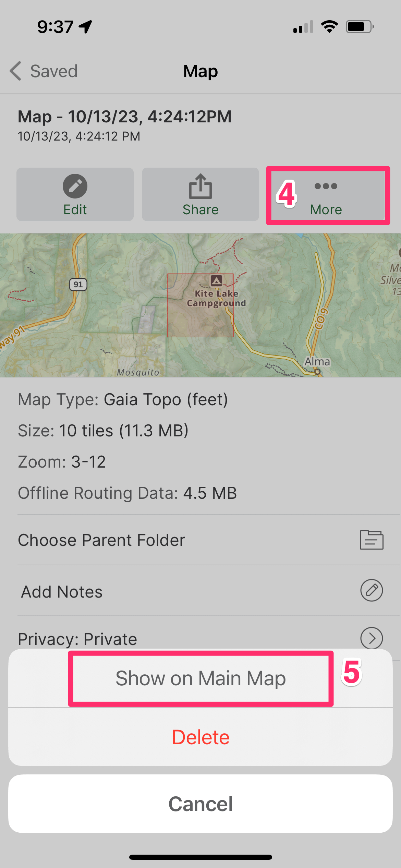The height and width of the screenshot is (868, 401).
Task: Tap the pencil icon next to Add Notes
Action: [371, 591]
